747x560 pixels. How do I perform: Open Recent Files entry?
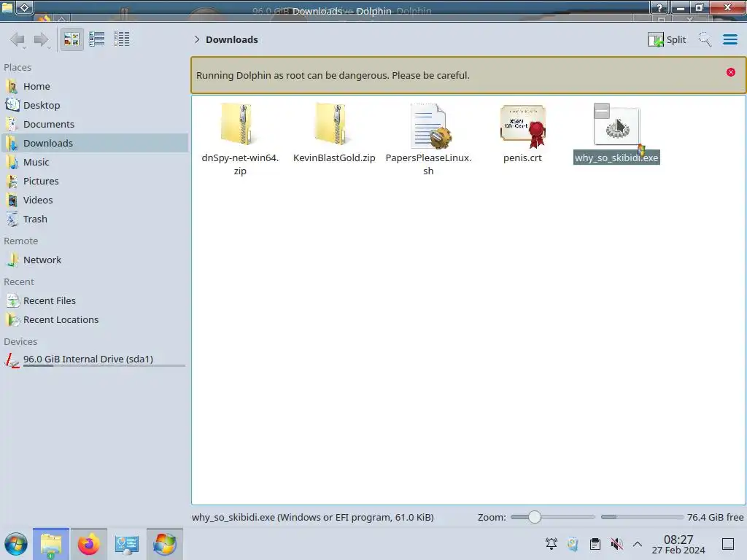point(95,301)
